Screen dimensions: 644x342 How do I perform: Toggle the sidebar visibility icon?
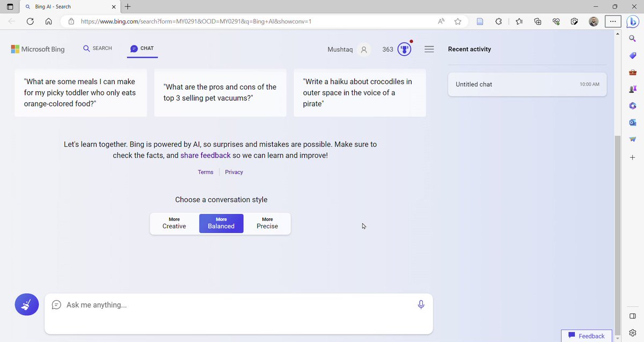(x=632, y=316)
